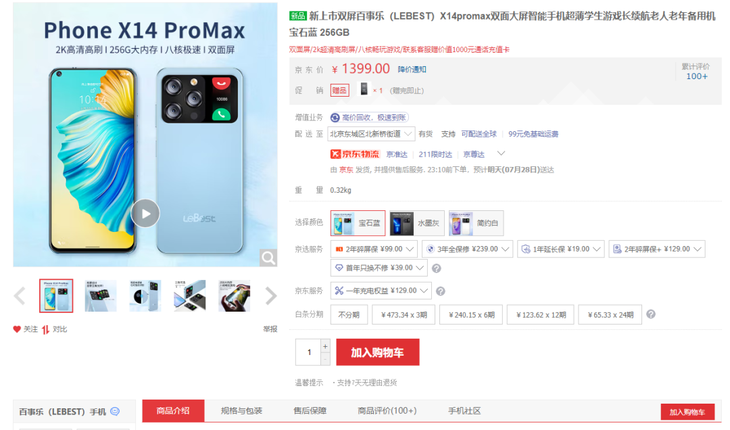This screenshot has height=430, width=730.
Task: Switch to 规格与包装 tab
Action: (x=242, y=410)
